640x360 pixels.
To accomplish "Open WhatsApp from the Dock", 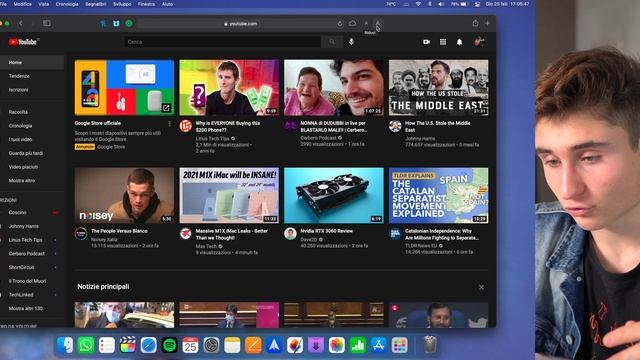I will [x=86, y=345].
